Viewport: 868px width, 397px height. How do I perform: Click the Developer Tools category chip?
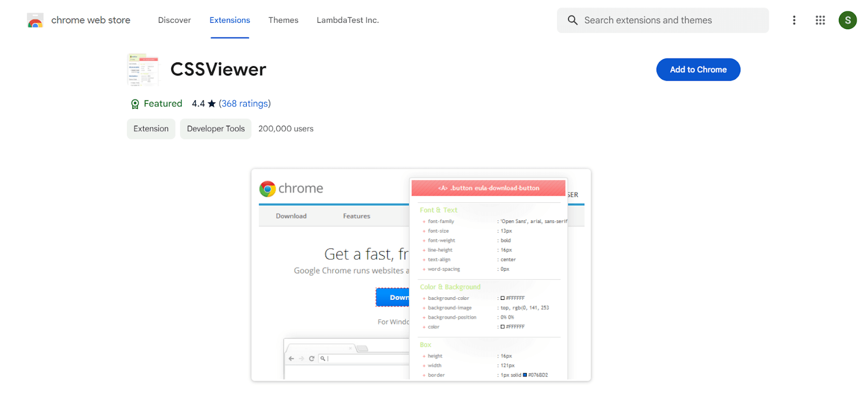click(x=216, y=129)
